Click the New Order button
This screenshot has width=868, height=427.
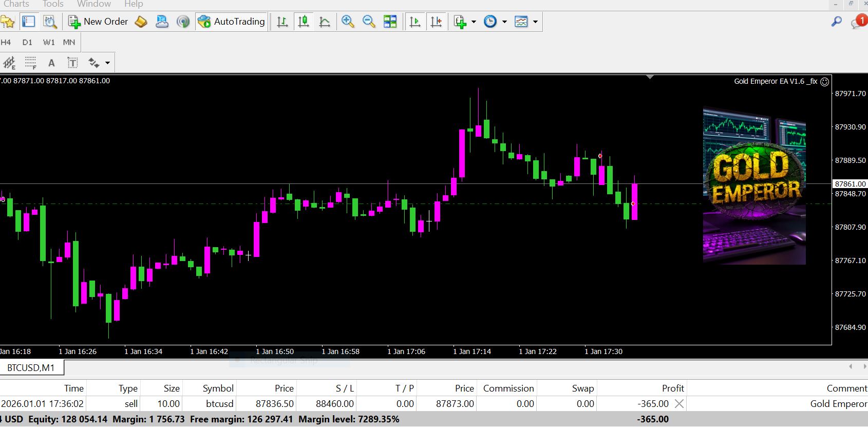98,22
